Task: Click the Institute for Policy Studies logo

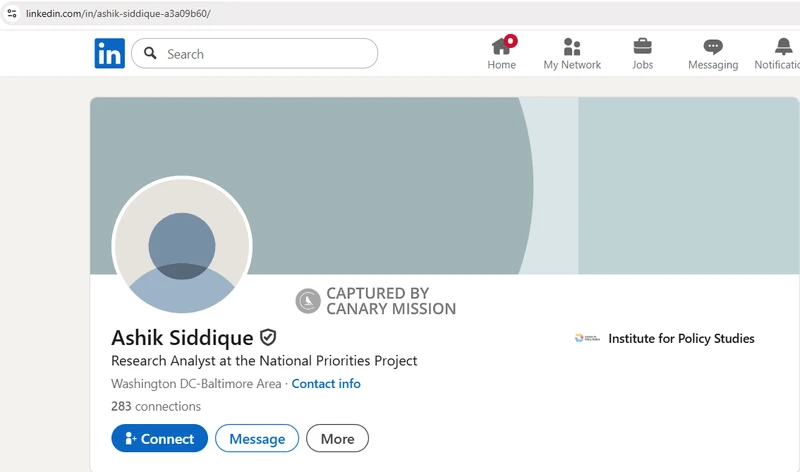Action: (587, 339)
